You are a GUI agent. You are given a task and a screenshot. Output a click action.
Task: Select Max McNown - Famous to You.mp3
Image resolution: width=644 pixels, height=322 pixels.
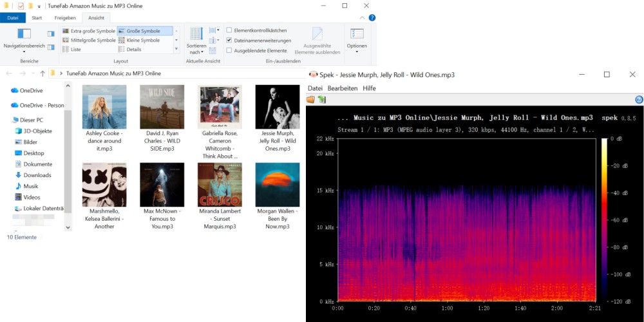coord(162,196)
